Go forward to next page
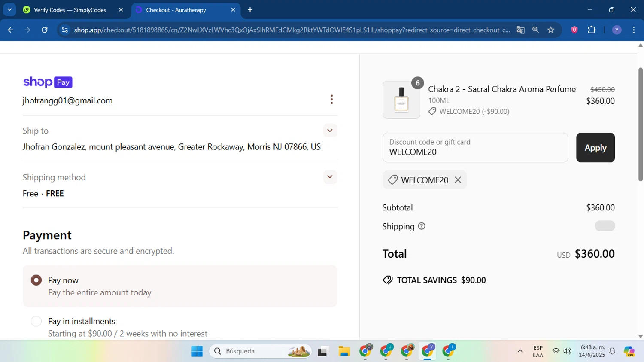 coord(27,30)
